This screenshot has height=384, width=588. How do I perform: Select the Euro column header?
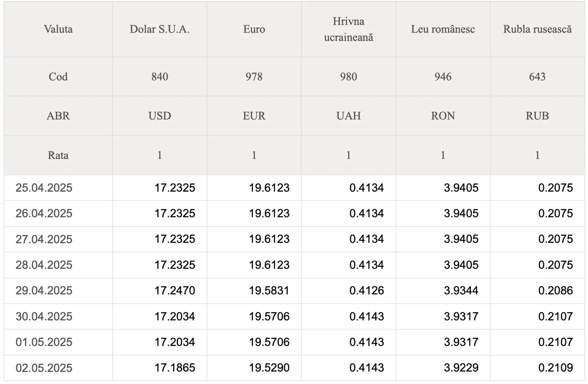(254, 29)
